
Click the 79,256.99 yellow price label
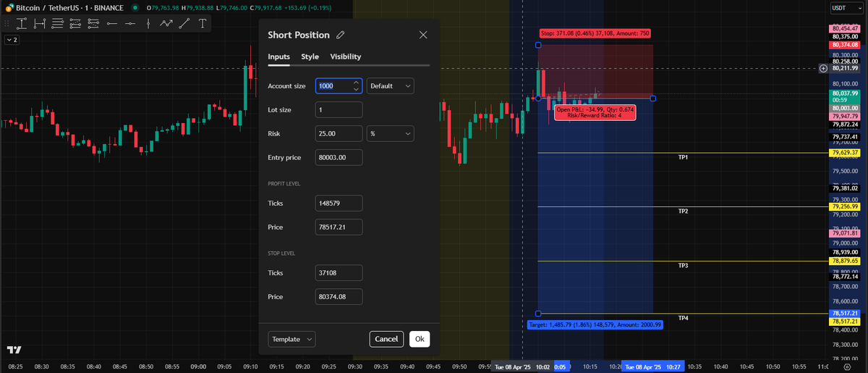click(845, 206)
